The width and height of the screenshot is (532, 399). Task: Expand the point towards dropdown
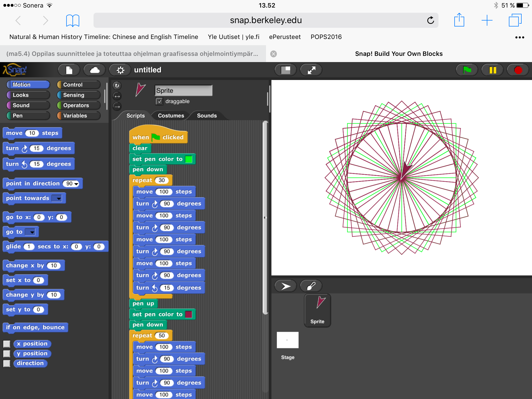(59, 199)
